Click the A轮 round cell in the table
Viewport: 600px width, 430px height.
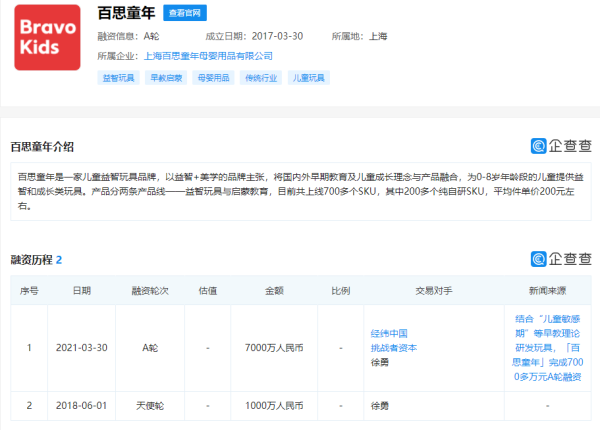(150, 348)
